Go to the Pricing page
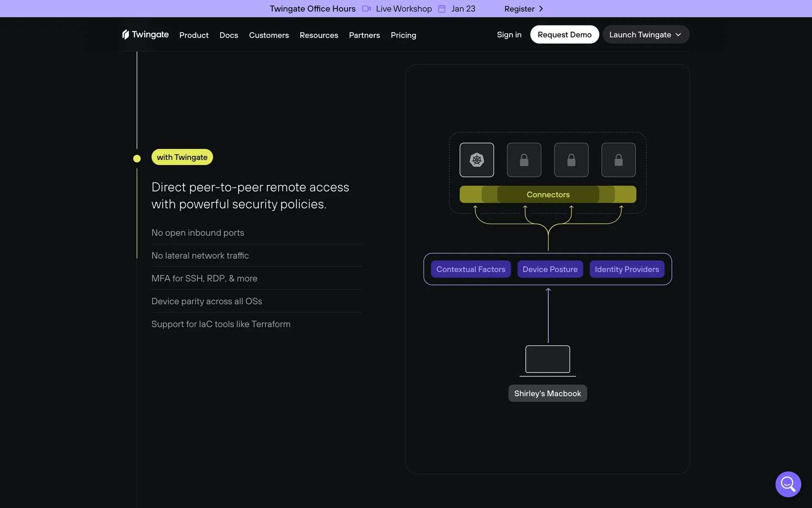 click(403, 35)
